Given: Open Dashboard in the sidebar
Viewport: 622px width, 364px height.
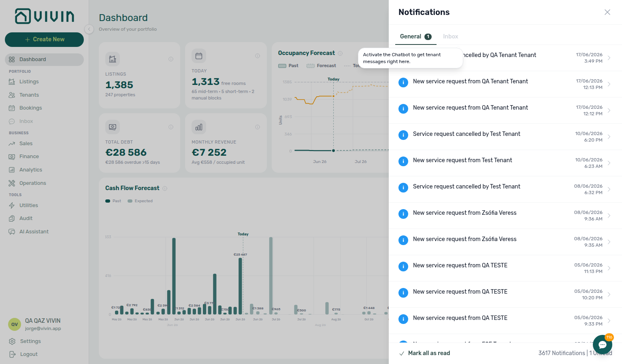Looking at the screenshot, I should point(44,59).
